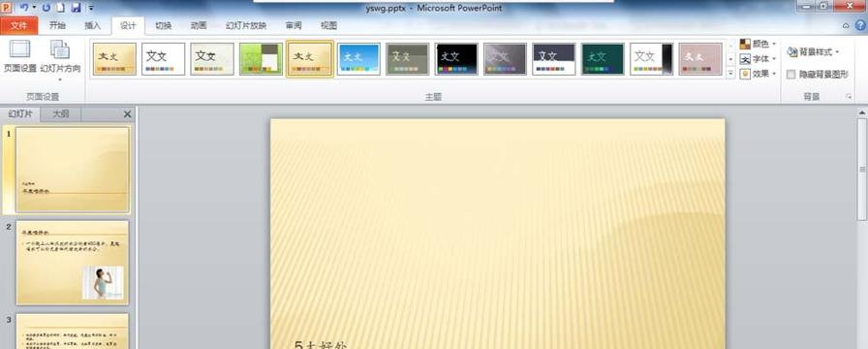Switch to the 开始 (Home) ribbon tab
Screen dimensions: 868x349
[57, 25]
